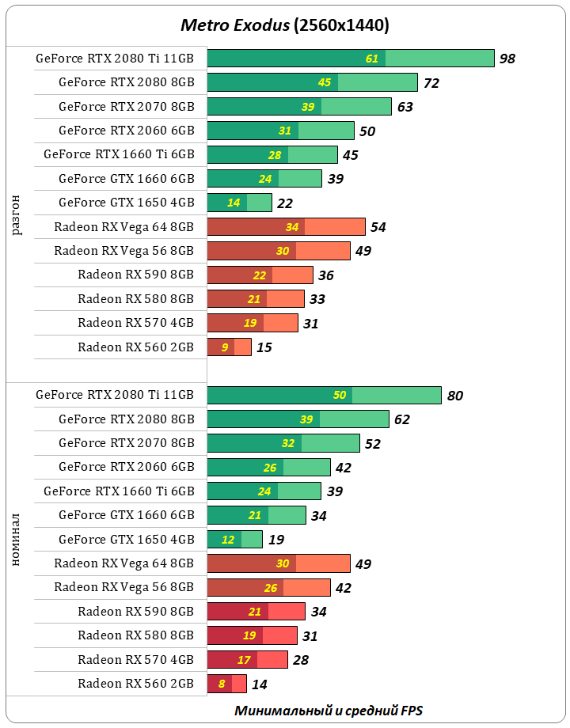Click the yellow minimum value 50
The image size is (570, 728).
(x=340, y=396)
